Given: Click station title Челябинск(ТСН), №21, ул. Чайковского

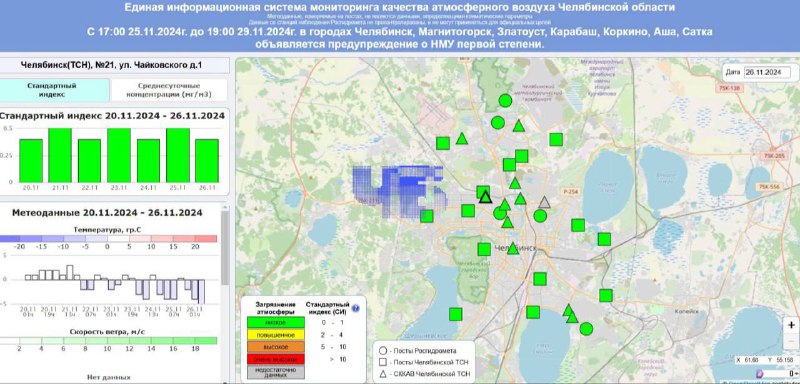Looking at the screenshot, I should (x=112, y=65).
